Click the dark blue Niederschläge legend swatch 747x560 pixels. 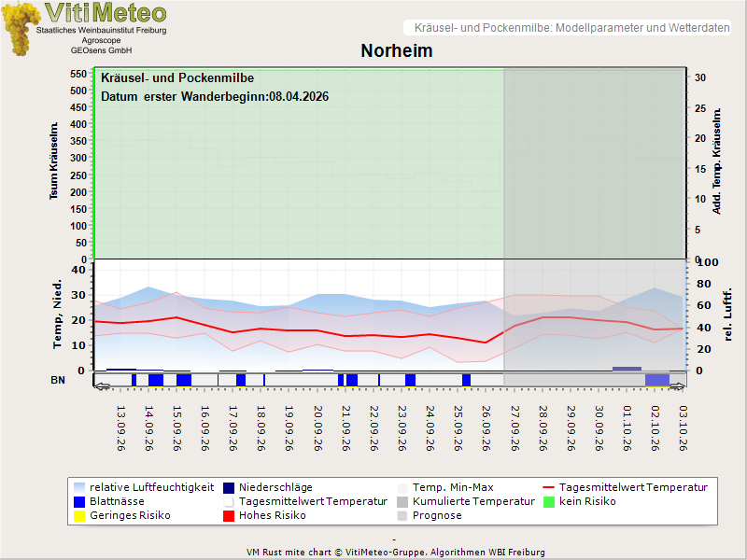coord(229,487)
